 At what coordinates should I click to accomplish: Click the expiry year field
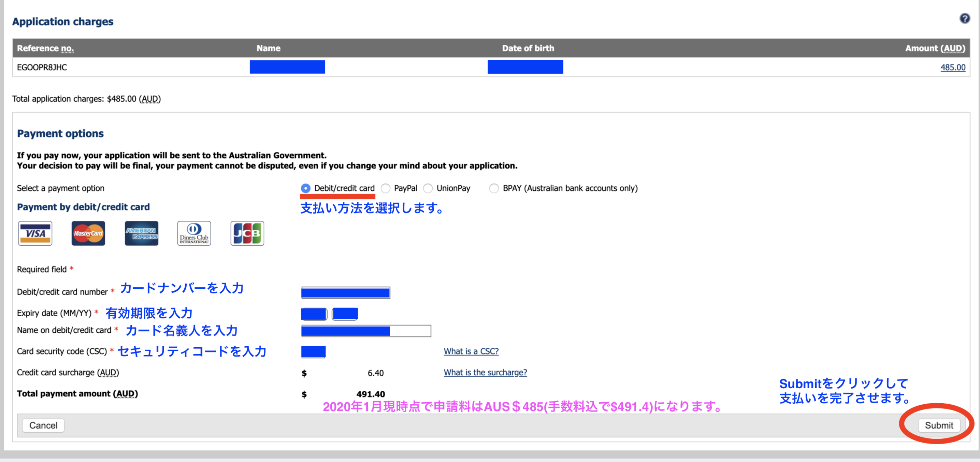[x=345, y=314]
